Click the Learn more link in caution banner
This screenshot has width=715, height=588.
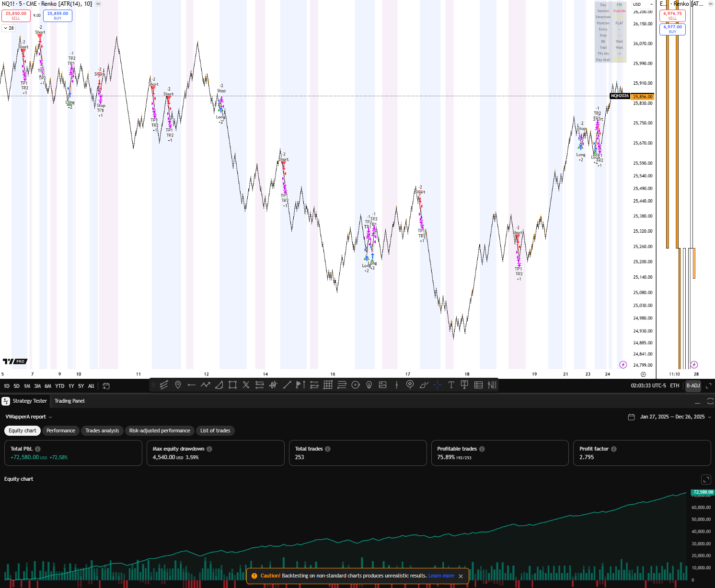point(440,576)
